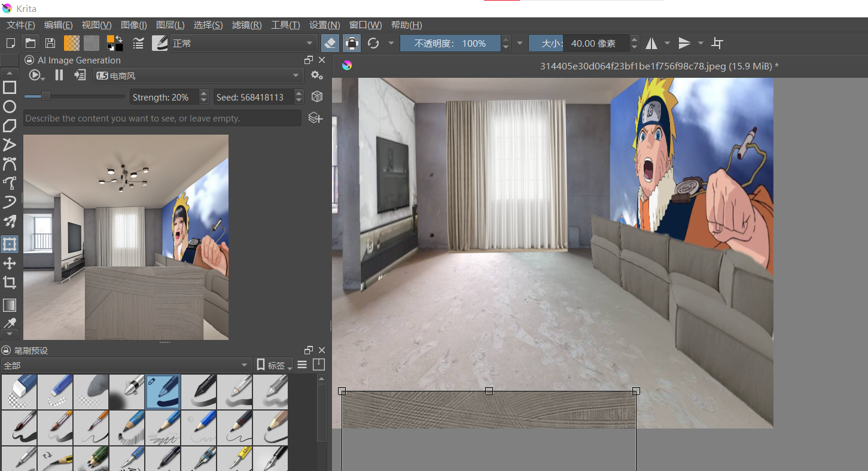Click the 314405e30d064f23bf1be1f756f98c78.jpeg document tab
This screenshot has height=471, width=868.
tap(659, 66)
